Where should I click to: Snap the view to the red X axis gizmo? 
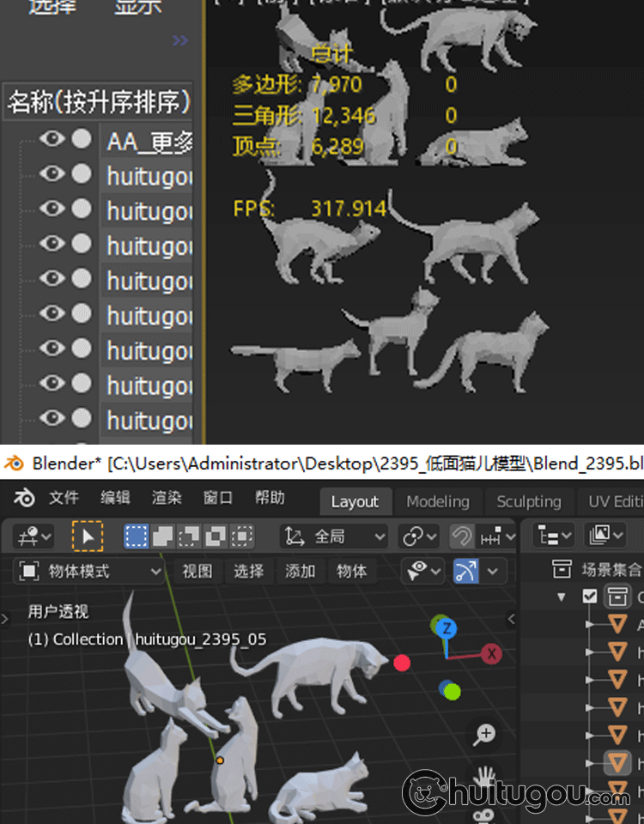tap(491, 654)
